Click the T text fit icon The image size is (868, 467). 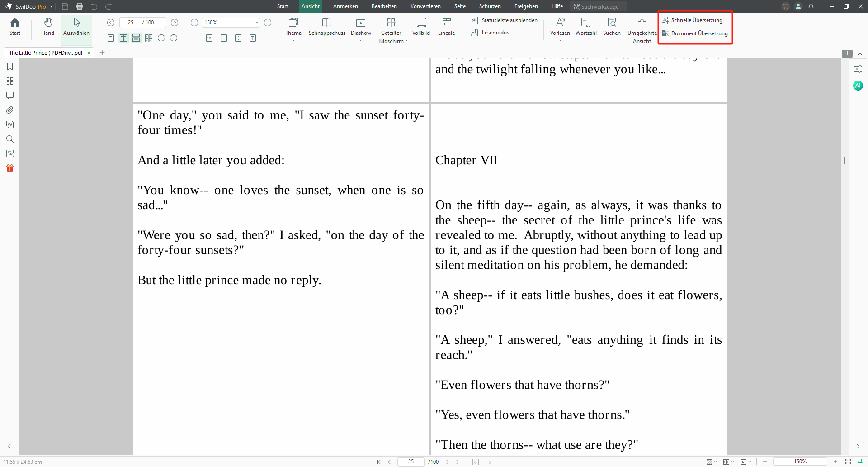pyautogui.click(x=253, y=38)
